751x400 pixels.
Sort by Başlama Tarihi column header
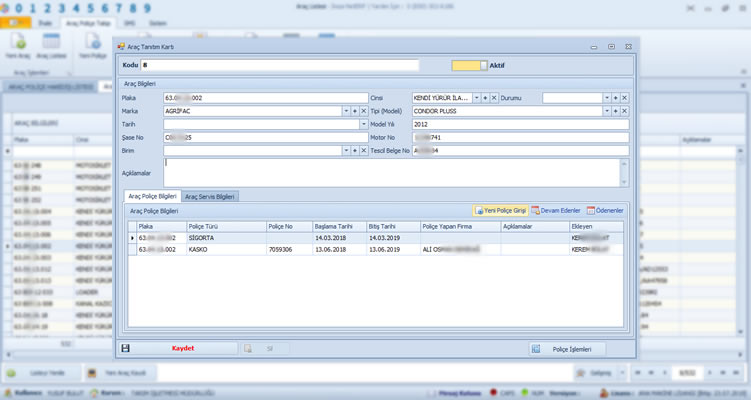[x=339, y=227]
